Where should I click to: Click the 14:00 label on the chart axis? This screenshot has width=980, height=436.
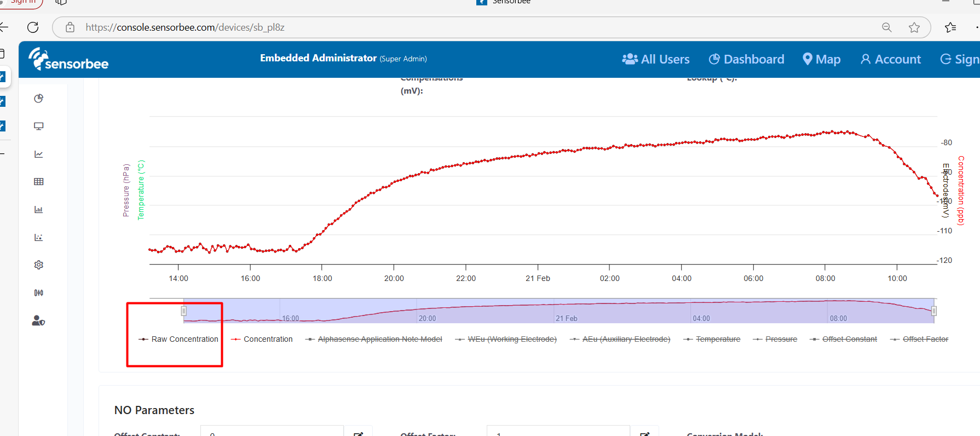point(178,278)
